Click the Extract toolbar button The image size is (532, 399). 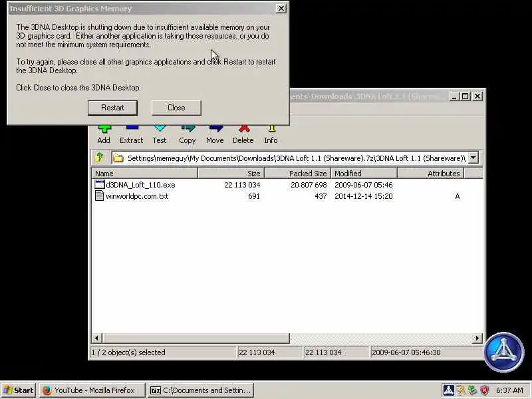pos(131,135)
